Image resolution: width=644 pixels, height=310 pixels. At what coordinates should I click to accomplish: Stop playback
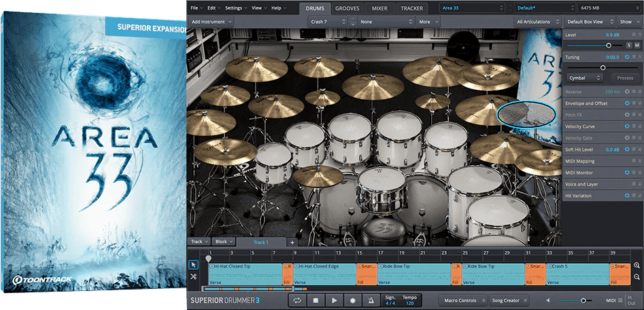coord(316,300)
